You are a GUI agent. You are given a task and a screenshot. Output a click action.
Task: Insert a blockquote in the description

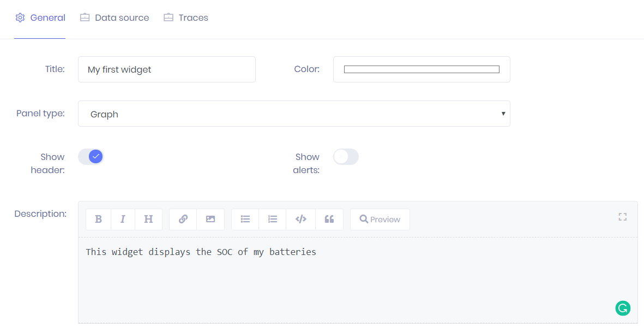tap(329, 219)
